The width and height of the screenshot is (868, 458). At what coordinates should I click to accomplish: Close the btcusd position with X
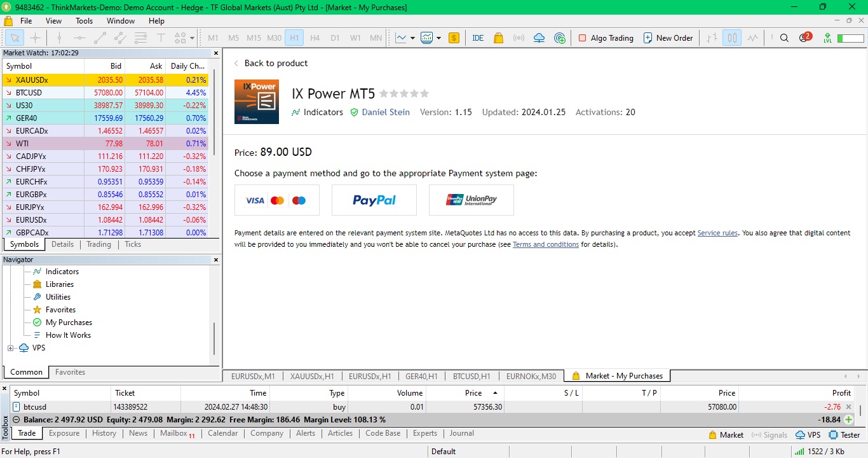(848, 407)
